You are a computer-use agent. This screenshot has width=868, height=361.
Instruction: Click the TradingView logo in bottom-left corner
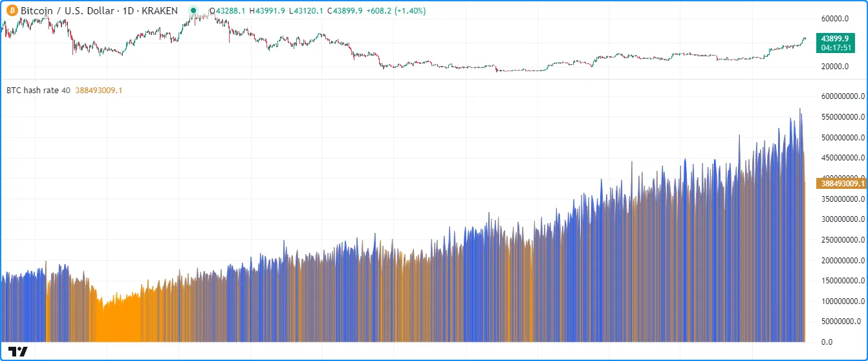pyautogui.click(x=19, y=351)
